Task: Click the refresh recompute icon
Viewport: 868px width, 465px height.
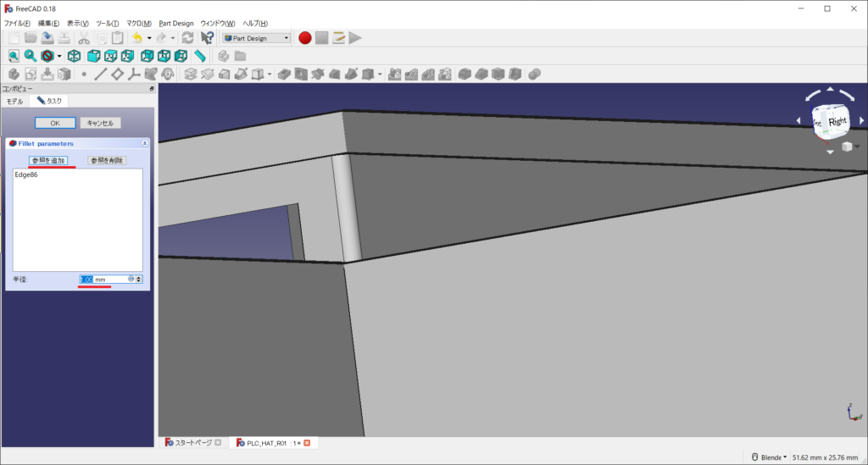Action: point(187,38)
